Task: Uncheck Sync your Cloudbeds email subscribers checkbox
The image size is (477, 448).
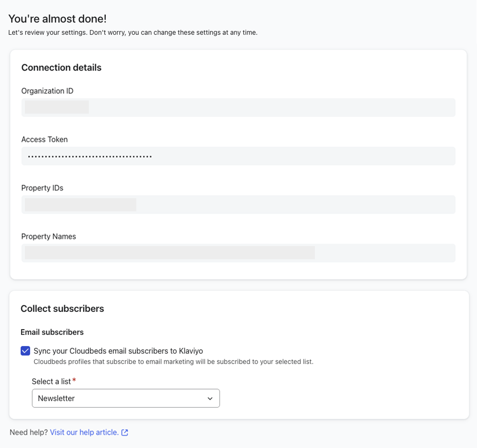Action: pos(25,351)
